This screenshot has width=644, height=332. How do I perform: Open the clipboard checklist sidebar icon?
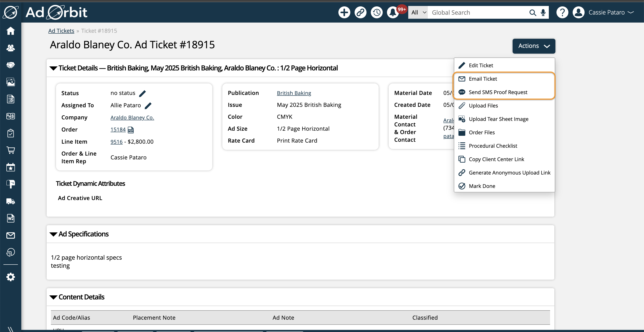(10, 133)
